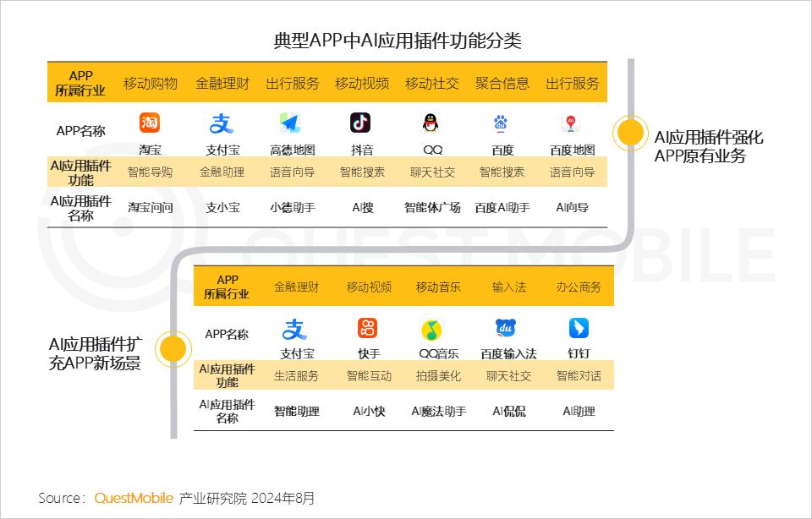Select the 办公商务 header cell
Image resolution: width=812 pixels, height=519 pixels.
pyautogui.click(x=579, y=287)
